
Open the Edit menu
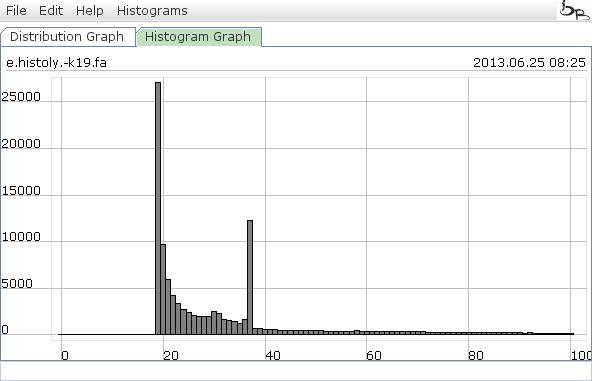point(51,11)
